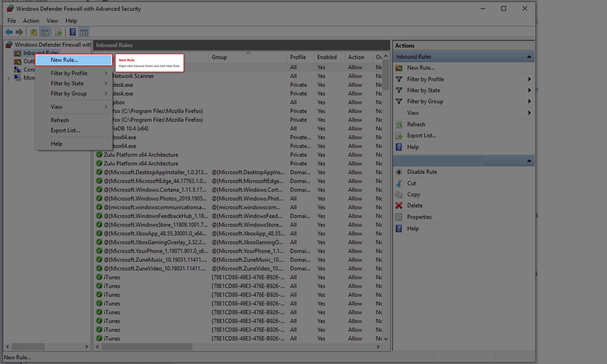Open Filter by Group context submenu

coord(74,94)
